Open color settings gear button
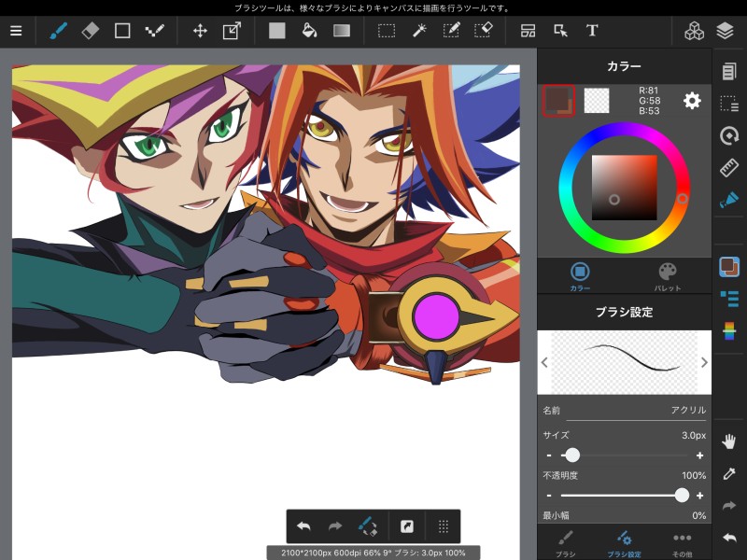747x560 pixels. pyautogui.click(x=692, y=101)
